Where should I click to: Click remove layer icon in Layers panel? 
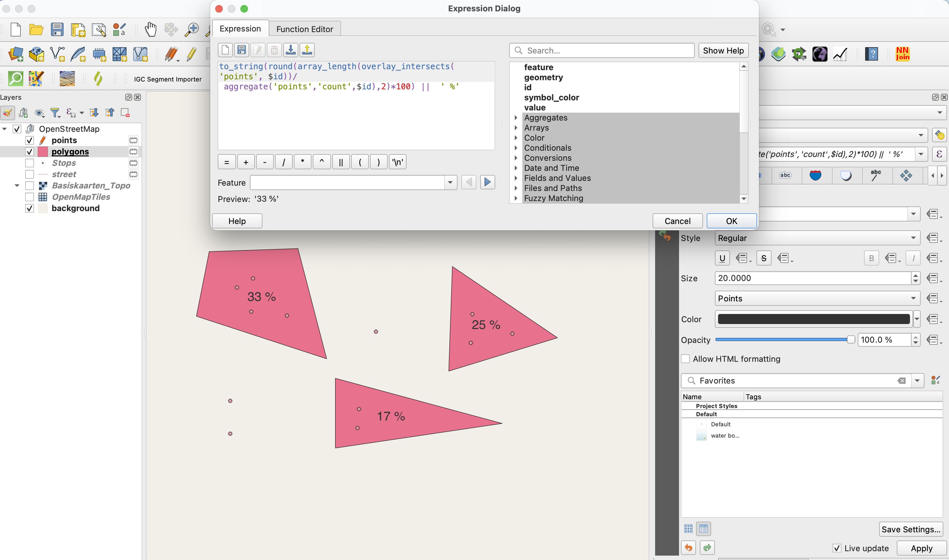[x=125, y=112]
